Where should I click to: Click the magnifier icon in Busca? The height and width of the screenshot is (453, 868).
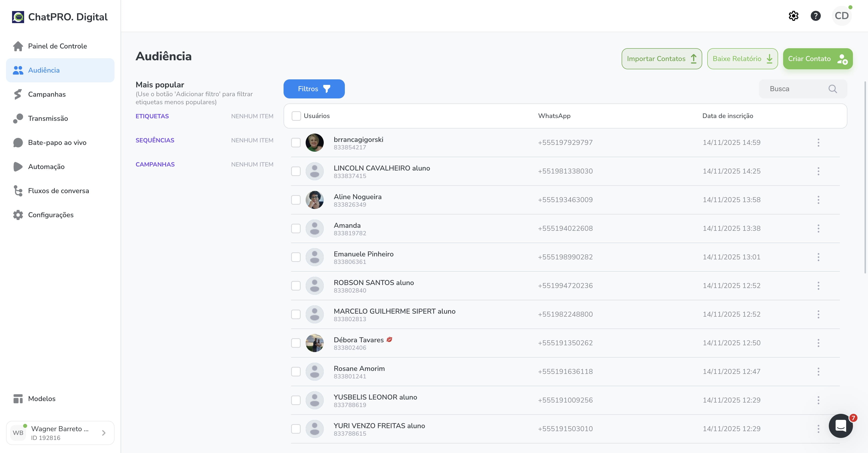[833, 89]
